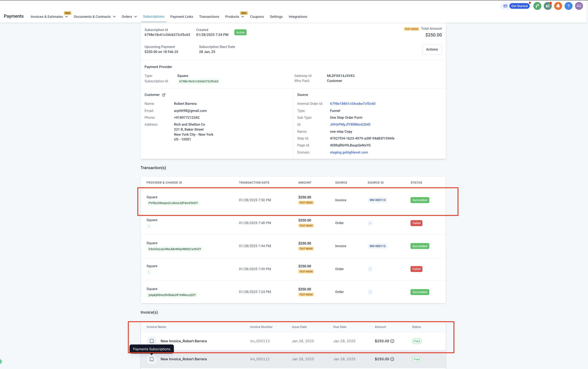This screenshot has width=588, height=369.
Task: Click invoice icon for inv_000113 row
Action: click(x=152, y=341)
